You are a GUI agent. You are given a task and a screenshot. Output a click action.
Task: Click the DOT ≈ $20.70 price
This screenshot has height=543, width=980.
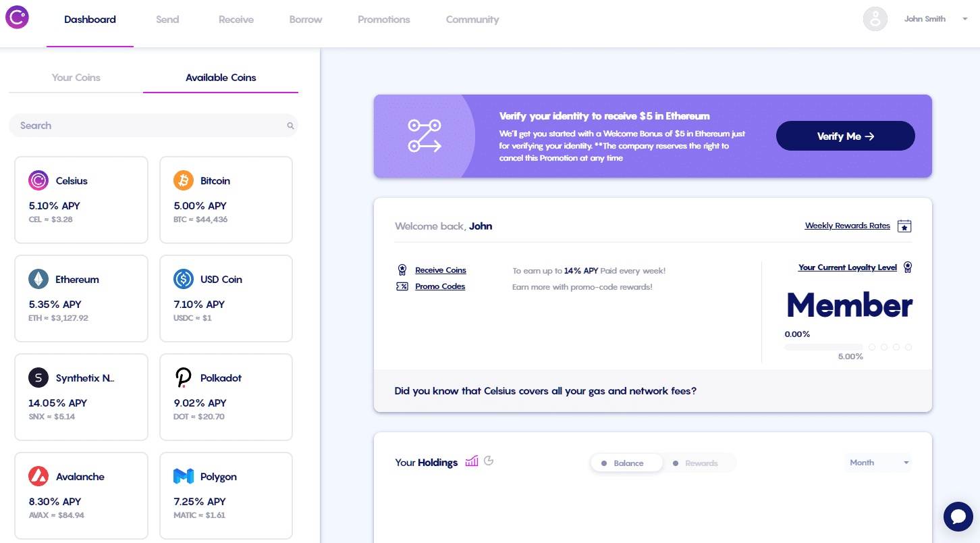click(x=199, y=417)
